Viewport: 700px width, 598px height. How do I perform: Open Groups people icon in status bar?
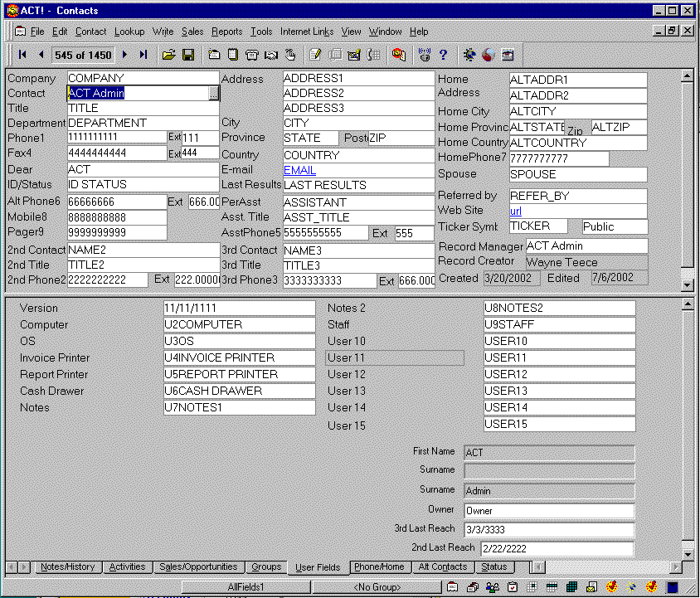tap(493, 587)
